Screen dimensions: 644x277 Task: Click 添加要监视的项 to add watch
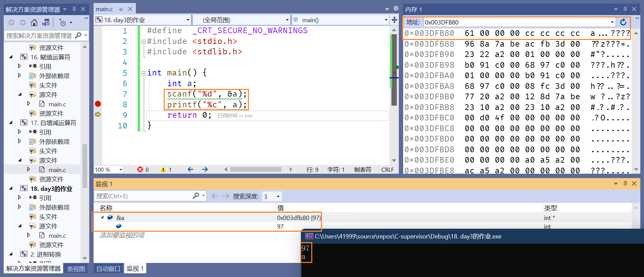[122, 235]
